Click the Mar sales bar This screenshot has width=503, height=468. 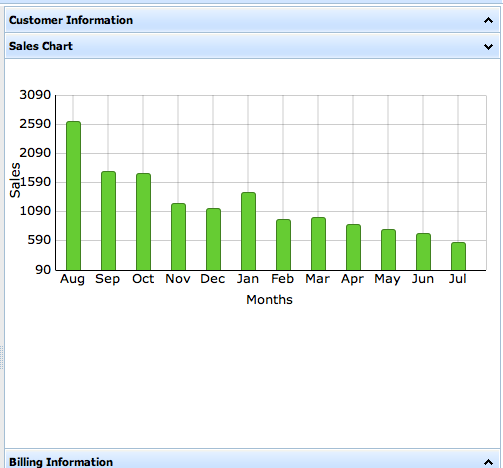pyautogui.click(x=318, y=244)
